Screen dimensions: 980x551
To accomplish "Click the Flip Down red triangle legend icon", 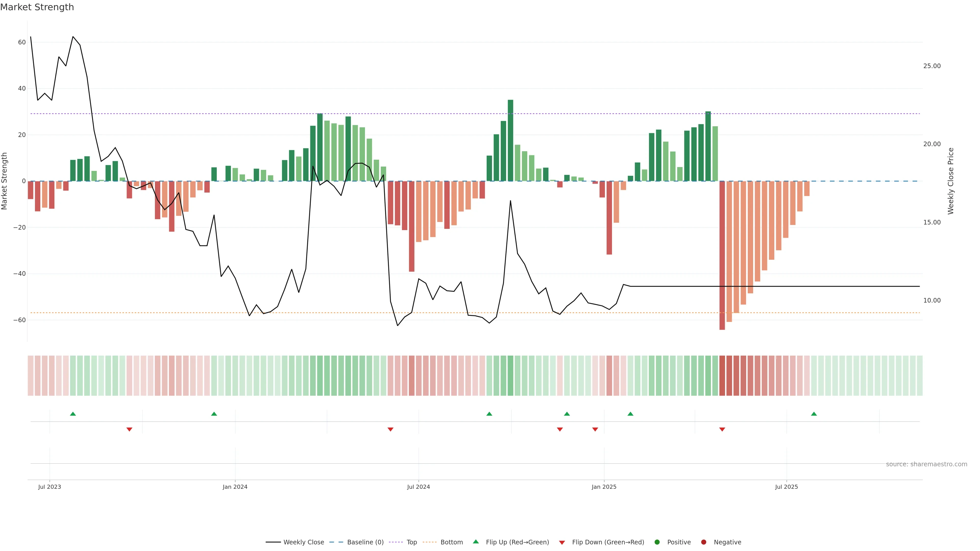I will click(562, 543).
